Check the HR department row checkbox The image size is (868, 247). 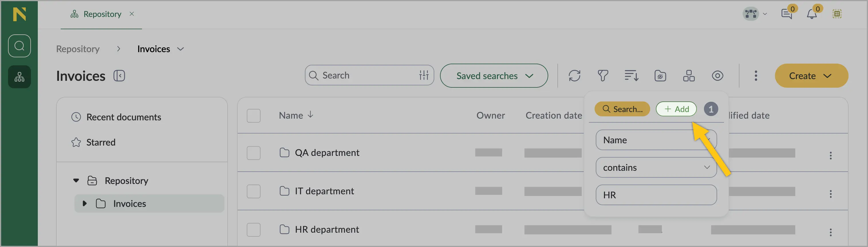pos(254,230)
